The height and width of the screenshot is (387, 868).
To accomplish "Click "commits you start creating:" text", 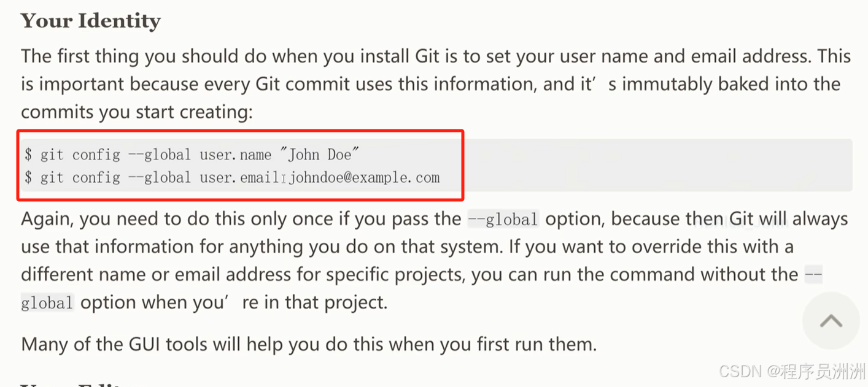I will (137, 112).
